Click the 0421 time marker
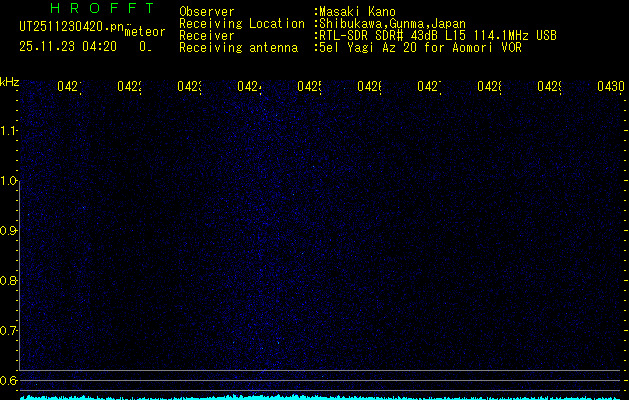The height and width of the screenshot is (400, 629). coord(69,86)
